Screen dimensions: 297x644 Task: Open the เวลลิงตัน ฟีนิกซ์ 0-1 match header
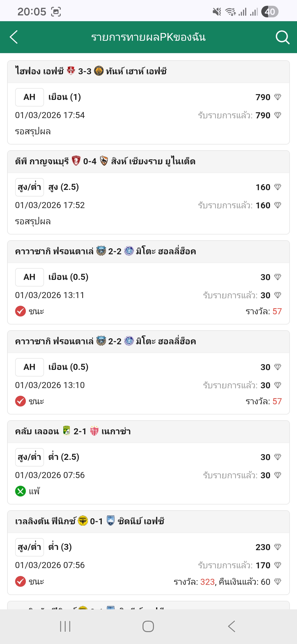(148, 522)
